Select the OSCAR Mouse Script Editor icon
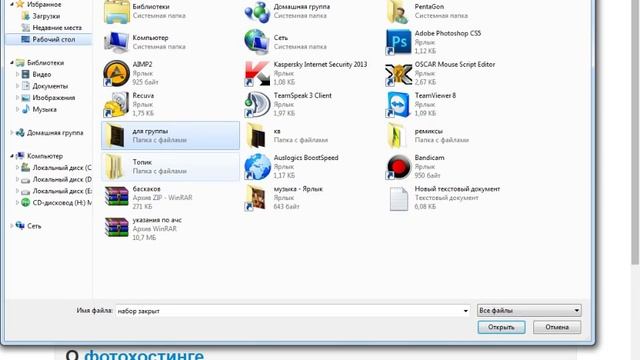 [398, 73]
